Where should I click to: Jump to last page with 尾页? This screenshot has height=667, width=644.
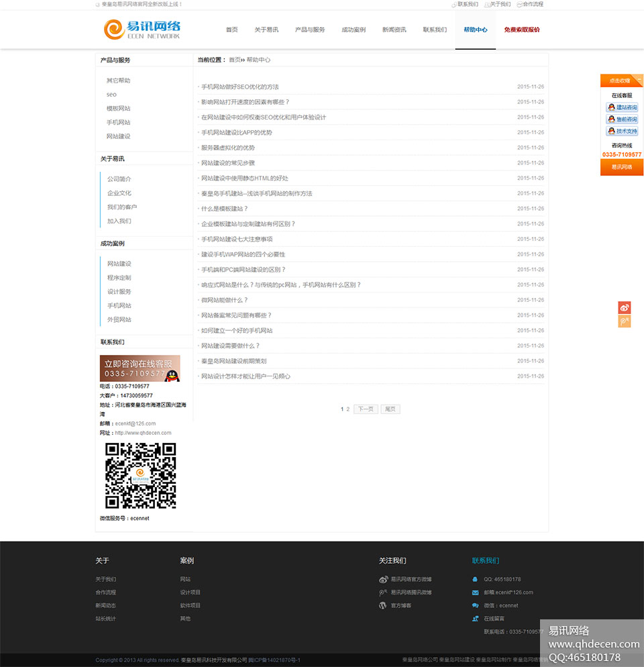click(x=390, y=409)
